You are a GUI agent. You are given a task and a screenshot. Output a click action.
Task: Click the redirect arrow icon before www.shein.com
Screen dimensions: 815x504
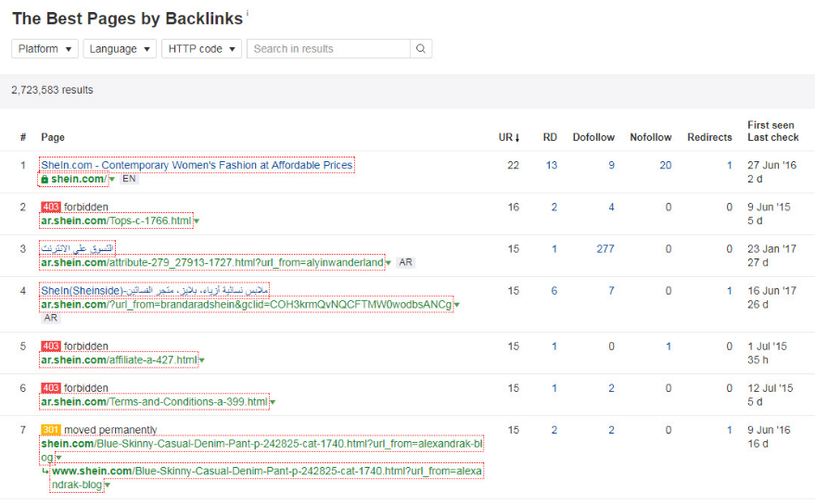click(45, 472)
